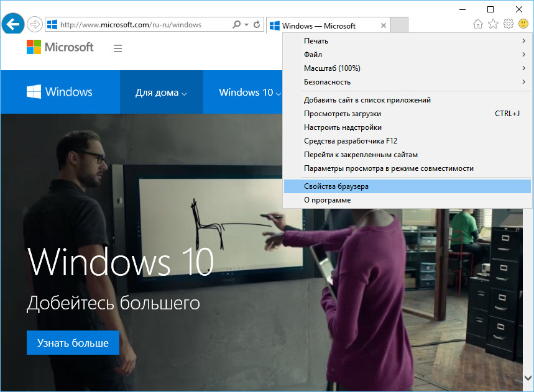Click the Home icon in toolbar
Image resolution: width=534 pixels, height=392 pixels.
click(478, 24)
